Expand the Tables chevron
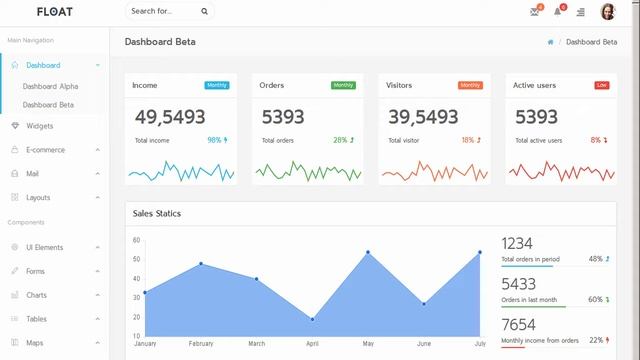Image resolution: width=640 pixels, height=360 pixels. 98,319
